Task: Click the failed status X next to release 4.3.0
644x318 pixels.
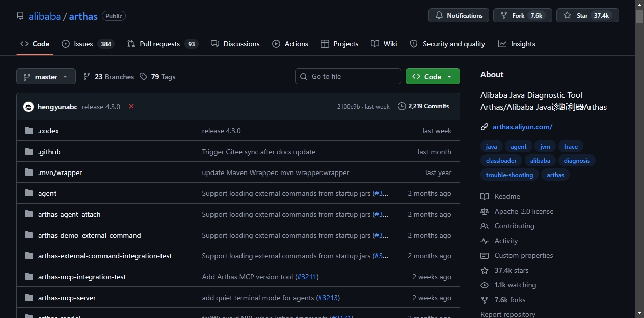Action: (x=131, y=106)
